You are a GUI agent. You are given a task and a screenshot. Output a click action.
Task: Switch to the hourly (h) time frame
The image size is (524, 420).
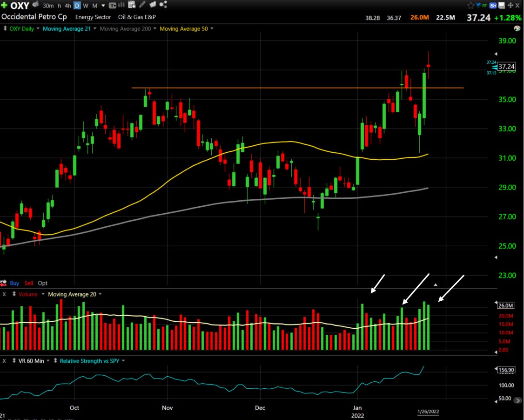60,6
